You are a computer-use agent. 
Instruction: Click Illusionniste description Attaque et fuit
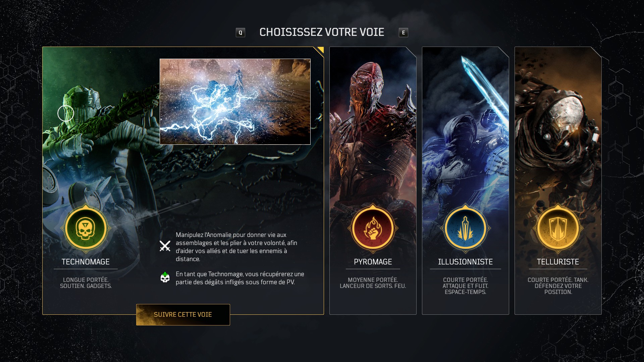click(x=465, y=286)
